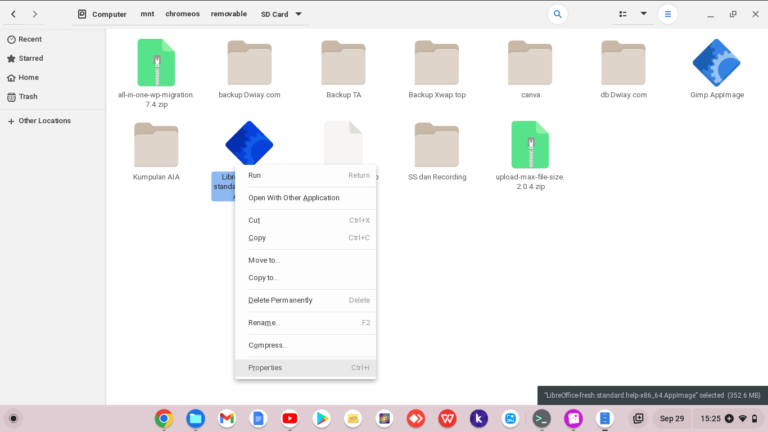
Task: Go back with the left arrow
Action: click(14, 14)
